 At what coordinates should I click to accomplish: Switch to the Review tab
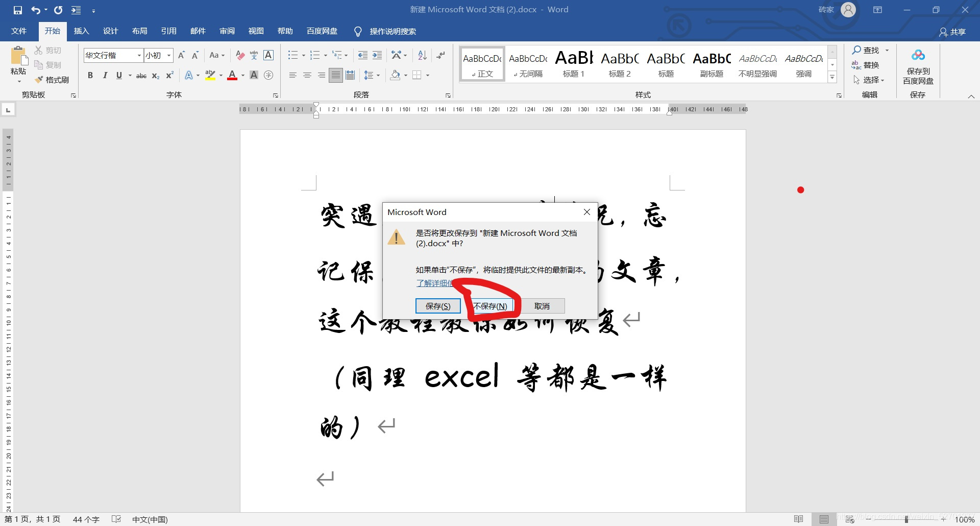(x=227, y=31)
